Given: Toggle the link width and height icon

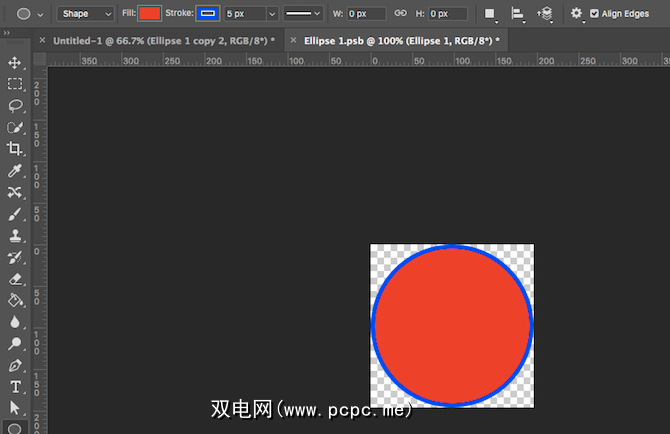Looking at the screenshot, I should tap(400, 14).
